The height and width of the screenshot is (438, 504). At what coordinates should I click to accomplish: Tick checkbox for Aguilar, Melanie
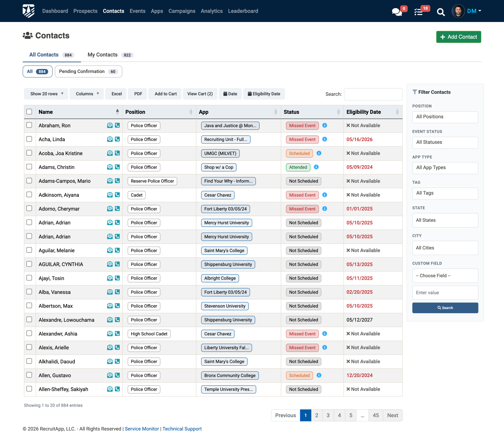[x=29, y=250]
